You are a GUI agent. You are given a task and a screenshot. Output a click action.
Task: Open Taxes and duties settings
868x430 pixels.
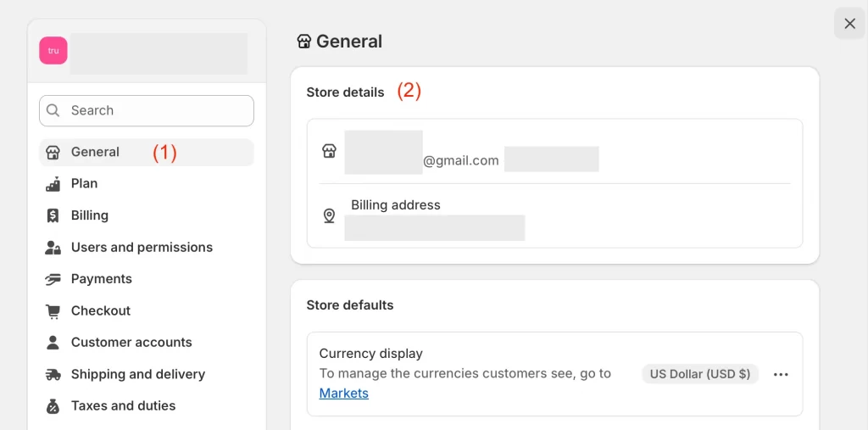[x=146, y=406]
